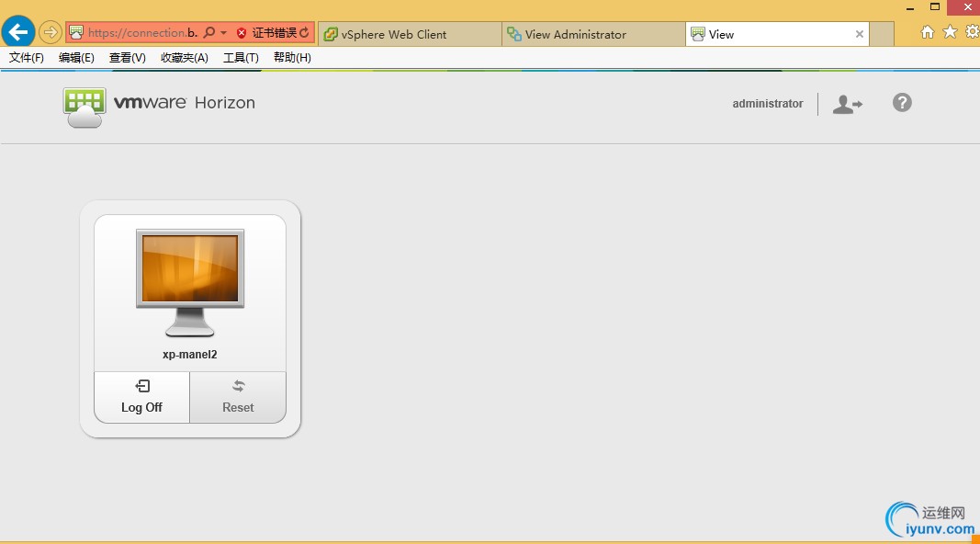Click the user log out icon
The width and height of the screenshot is (980, 544).
(847, 104)
